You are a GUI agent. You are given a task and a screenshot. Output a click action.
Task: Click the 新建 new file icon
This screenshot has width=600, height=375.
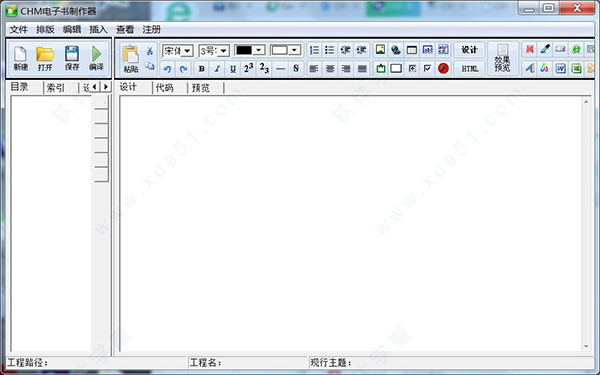[x=20, y=58]
